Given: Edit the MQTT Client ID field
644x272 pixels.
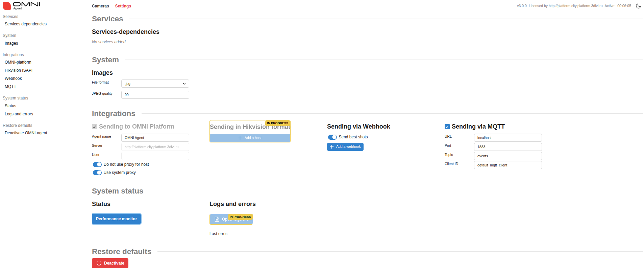Looking at the screenshot, I should point(508,165).
